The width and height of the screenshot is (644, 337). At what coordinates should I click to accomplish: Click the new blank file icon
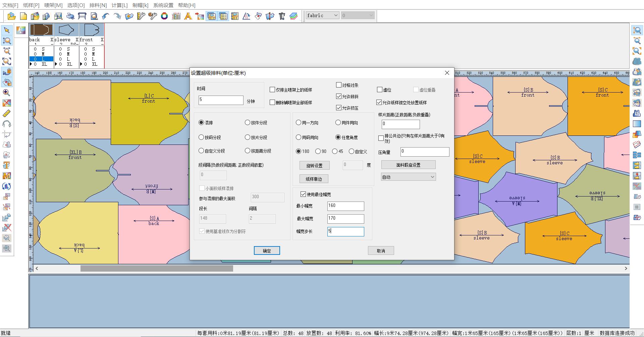click(23, 16)
